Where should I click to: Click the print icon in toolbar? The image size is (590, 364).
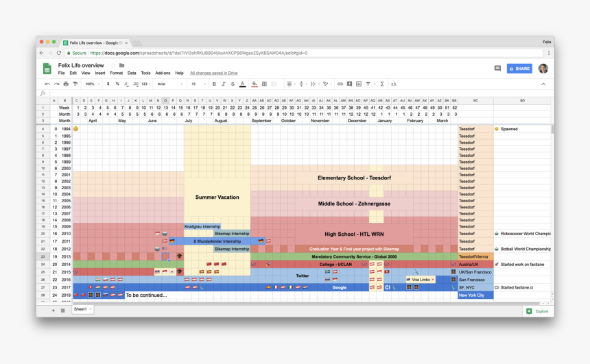pyautogui.click(x=66, y=84)
